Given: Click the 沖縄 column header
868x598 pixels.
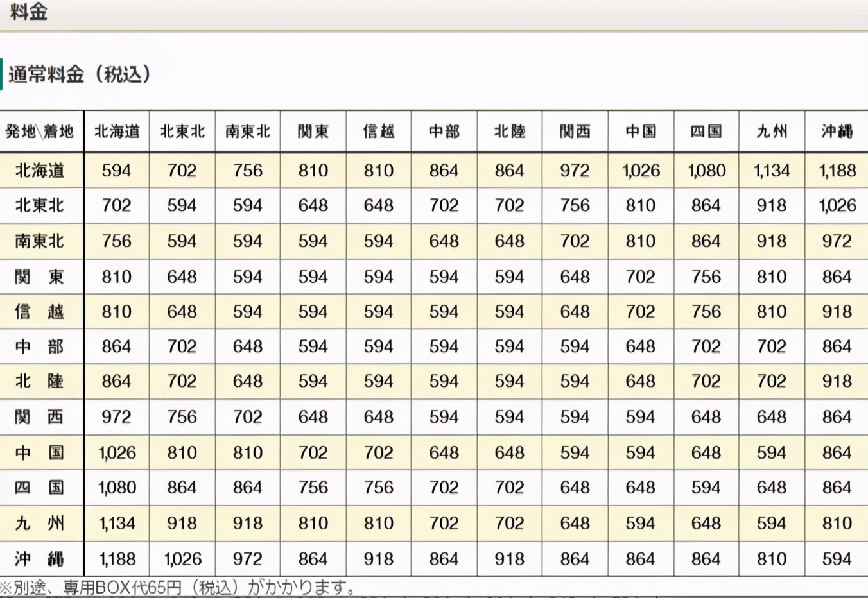Looking at the screenshot, I should [x=837, y=130].
